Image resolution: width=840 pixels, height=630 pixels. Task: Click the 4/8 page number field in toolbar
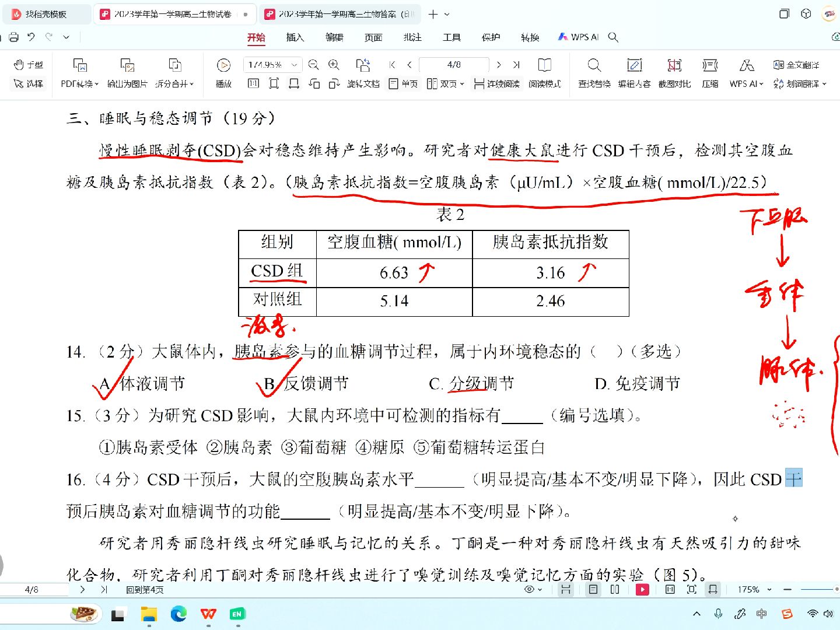coord(454,65)
